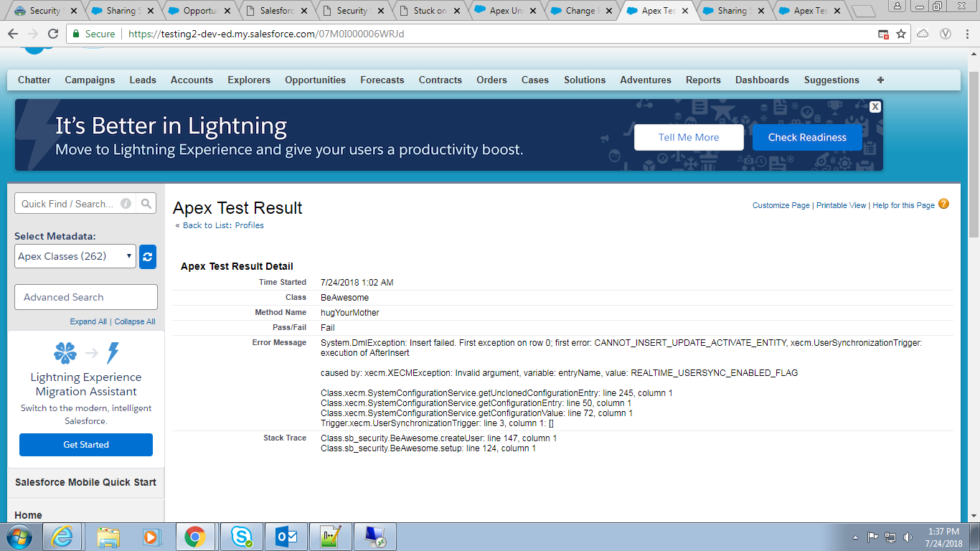Refresh the metadata list with the blue button
The height and width of the screenshot is (551, 980).
pyautogui.click(x=148, y=256)
